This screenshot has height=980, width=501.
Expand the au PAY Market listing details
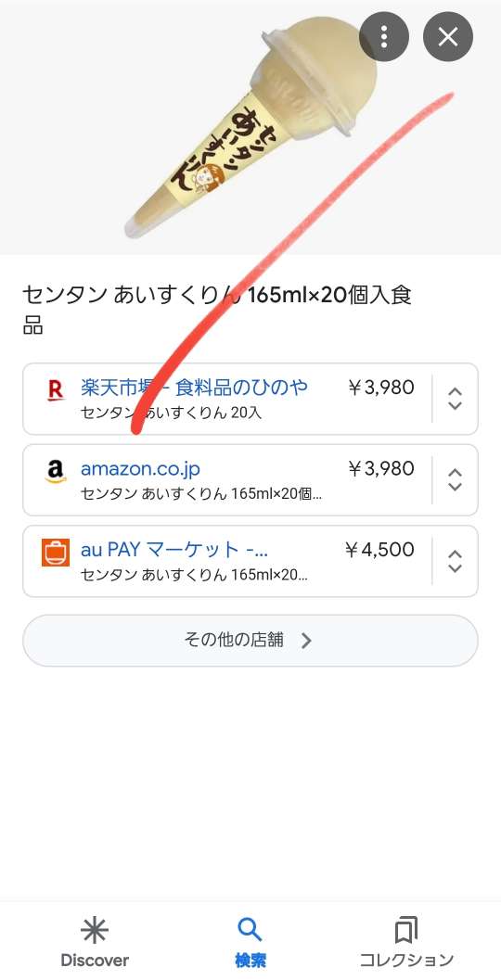456,561
